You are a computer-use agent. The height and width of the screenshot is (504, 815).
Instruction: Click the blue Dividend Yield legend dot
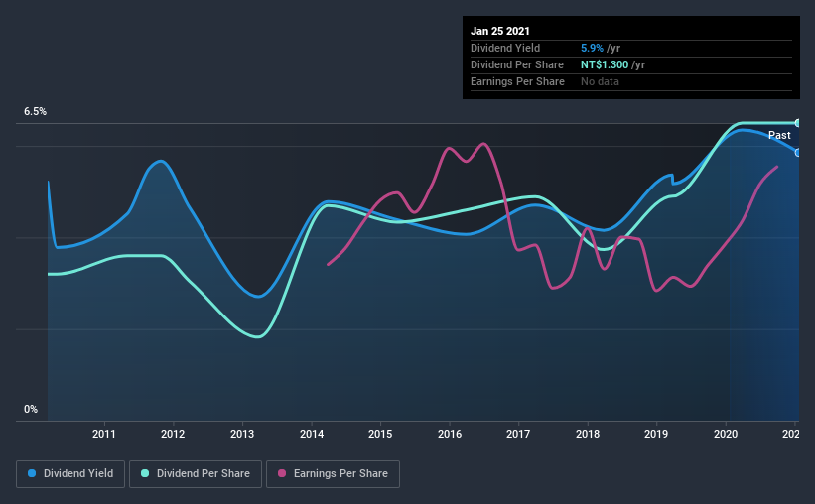pos(32,473)
